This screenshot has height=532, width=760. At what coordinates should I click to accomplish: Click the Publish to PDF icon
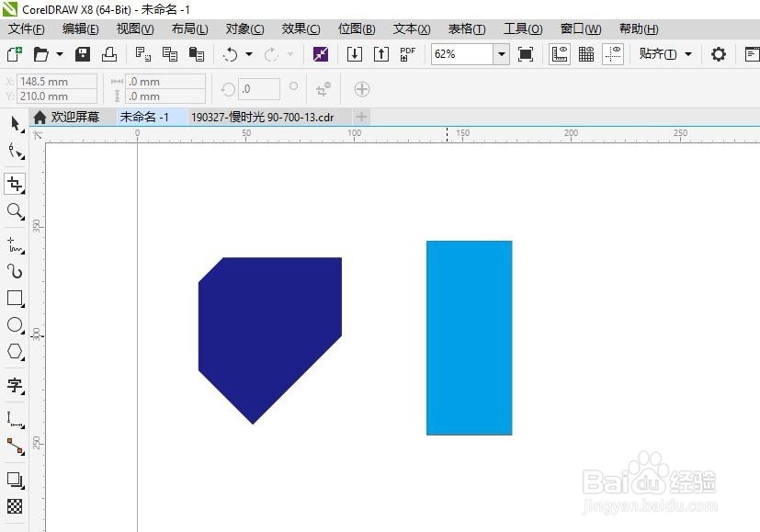tap(408, 54)
